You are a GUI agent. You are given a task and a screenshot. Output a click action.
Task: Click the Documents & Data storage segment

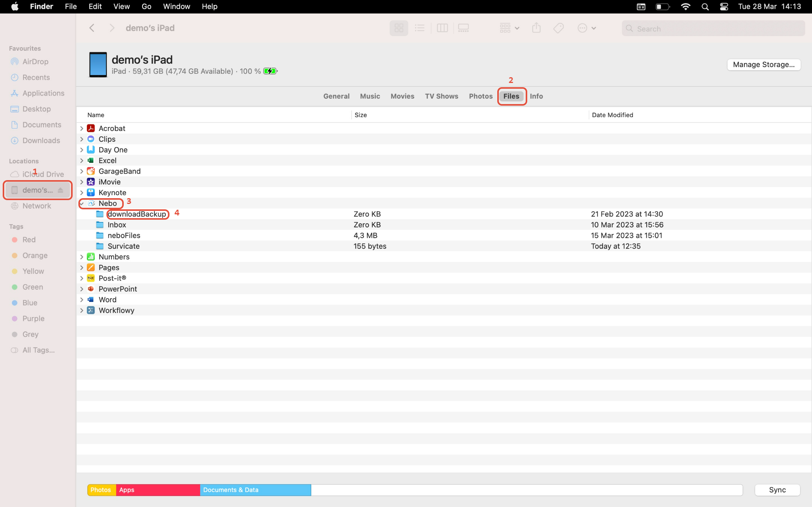tap(255, 490)
